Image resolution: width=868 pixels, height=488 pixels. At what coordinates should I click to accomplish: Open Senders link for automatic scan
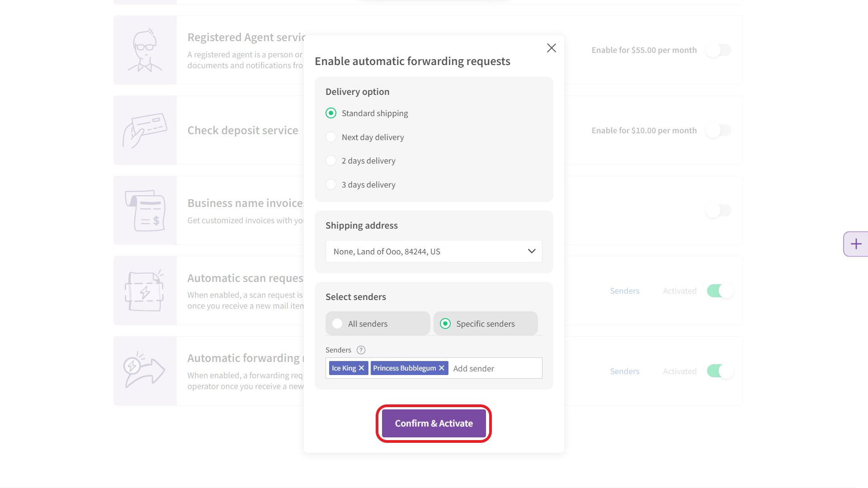click(624, 291)
